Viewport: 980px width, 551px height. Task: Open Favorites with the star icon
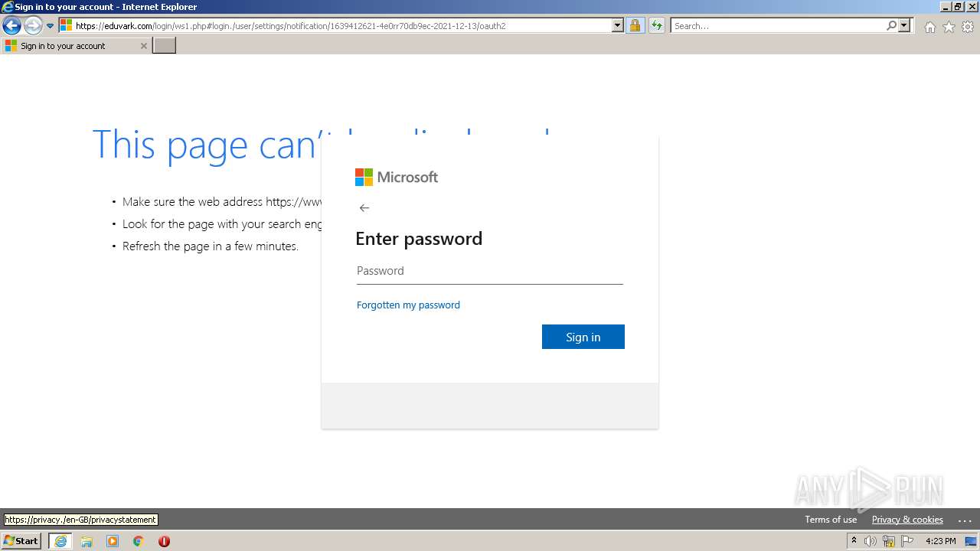point(949,27)
